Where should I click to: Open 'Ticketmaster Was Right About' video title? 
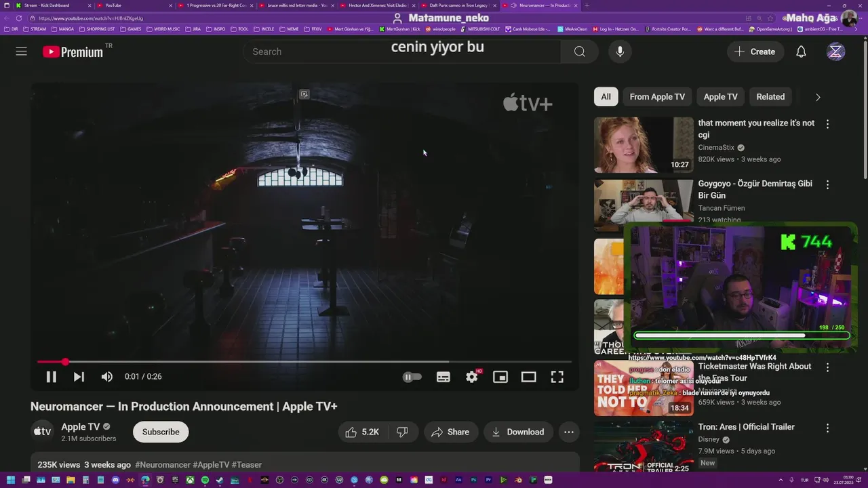coord(755,372)
